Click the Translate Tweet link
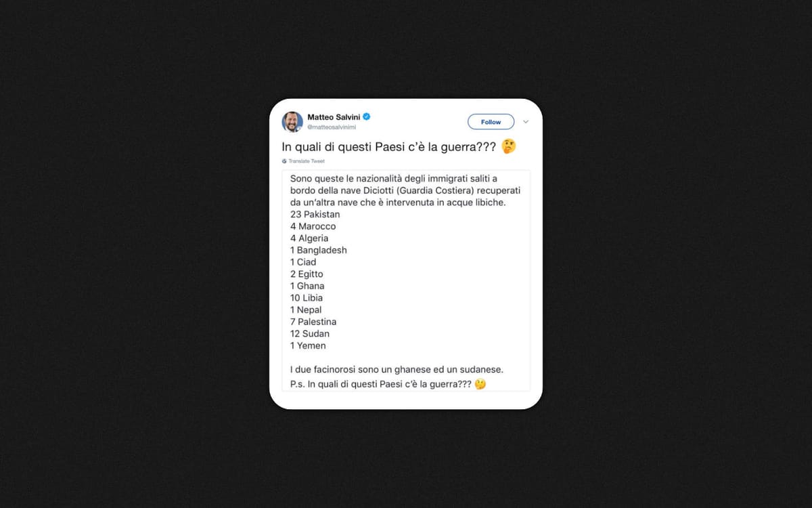The width and height of the screenshot is (812, 508). [x=307, y=161]
